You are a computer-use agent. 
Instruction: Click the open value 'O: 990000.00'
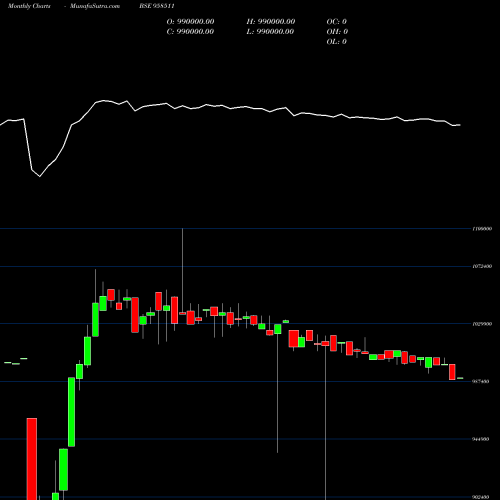tap(190, 22)
